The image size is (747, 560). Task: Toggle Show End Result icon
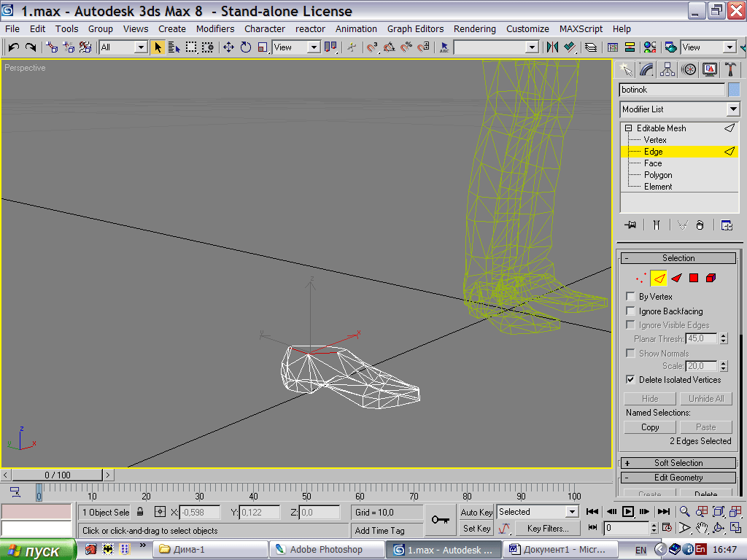point(657,225)
